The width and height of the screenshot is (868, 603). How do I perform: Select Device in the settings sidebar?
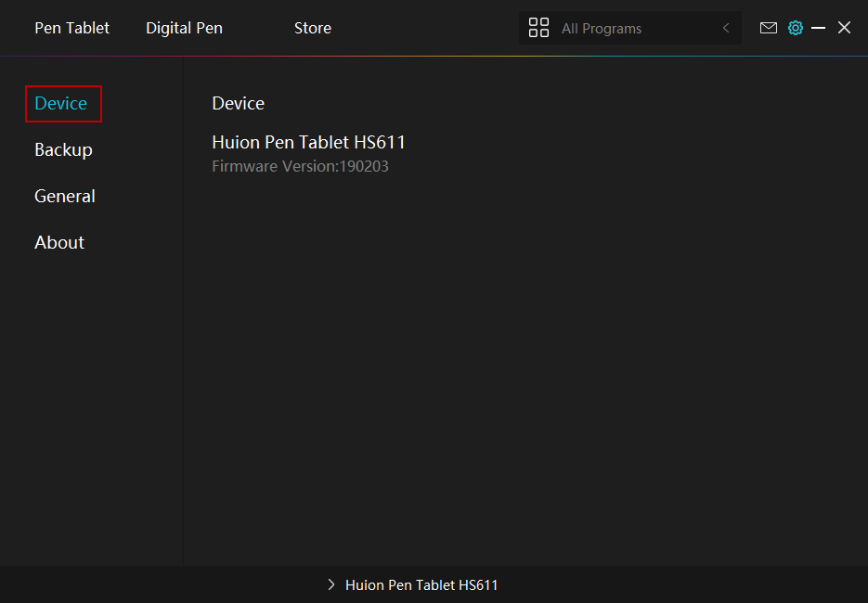[x=61, y=104]
